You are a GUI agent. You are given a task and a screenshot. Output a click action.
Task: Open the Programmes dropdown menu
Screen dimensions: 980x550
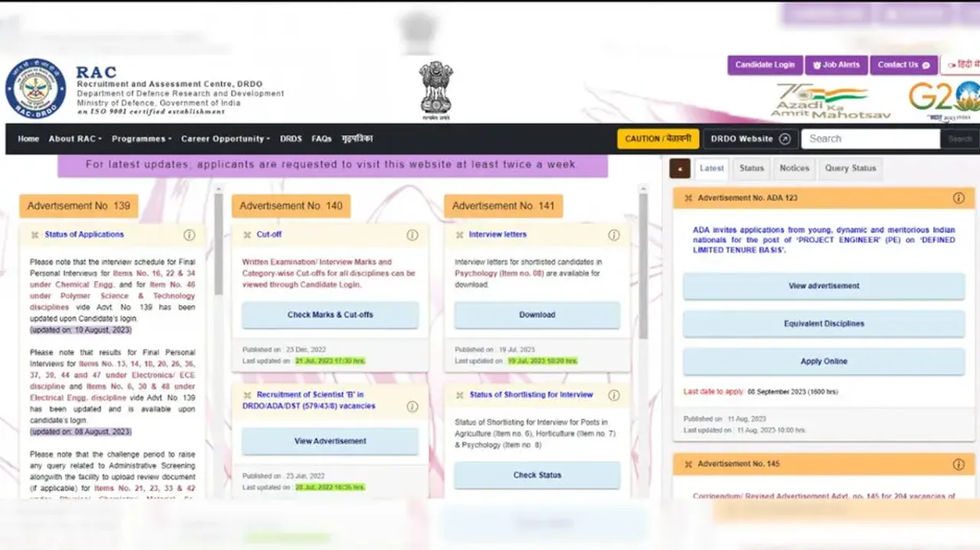pyautogui.click(x=141, y=139)
